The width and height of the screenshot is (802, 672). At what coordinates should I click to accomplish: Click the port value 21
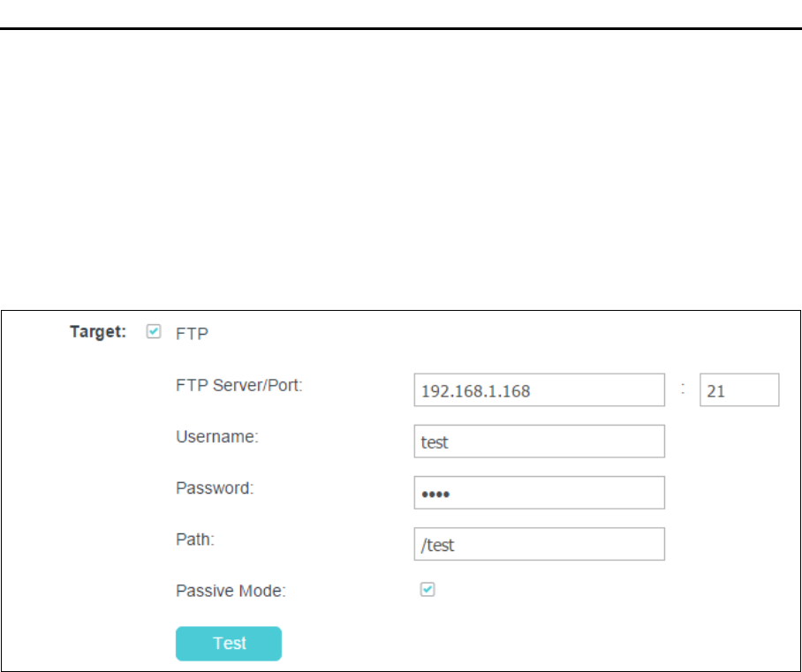click(716, 390)
